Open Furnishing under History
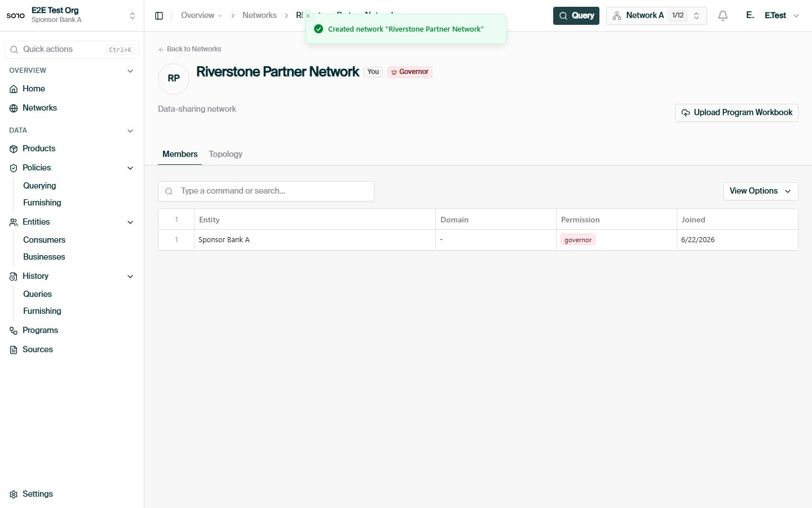 (x=42, y=311)
